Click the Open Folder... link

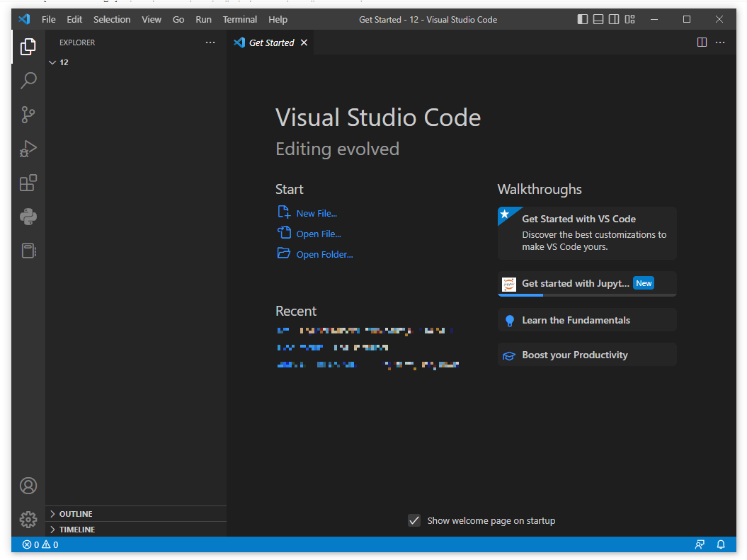tap(324, 254)
